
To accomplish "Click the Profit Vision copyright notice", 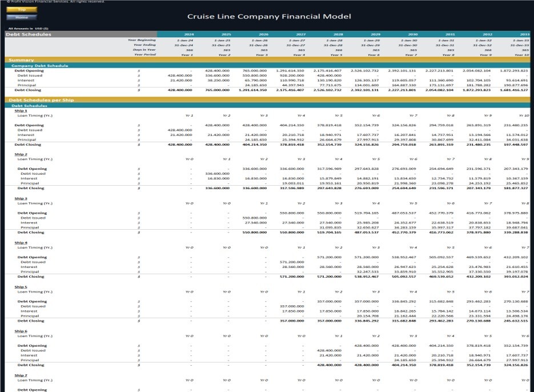I will [55, 2].
